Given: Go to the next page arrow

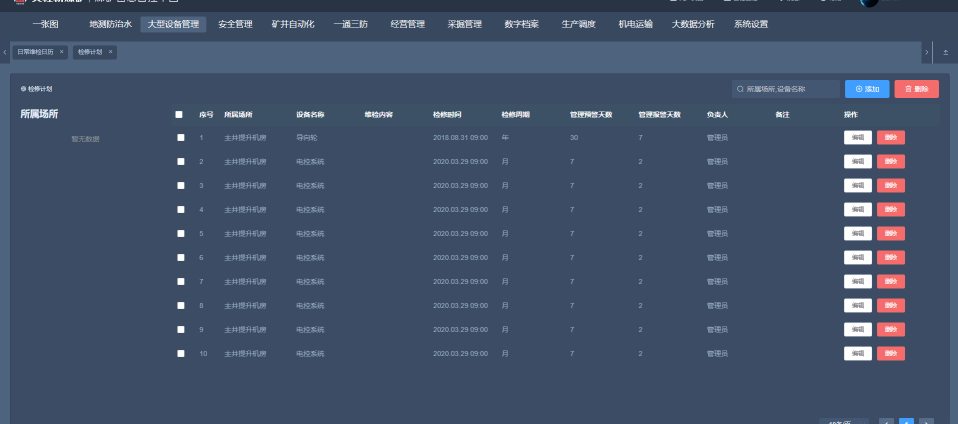Looking at the screenshot, I should click(926, 422).
